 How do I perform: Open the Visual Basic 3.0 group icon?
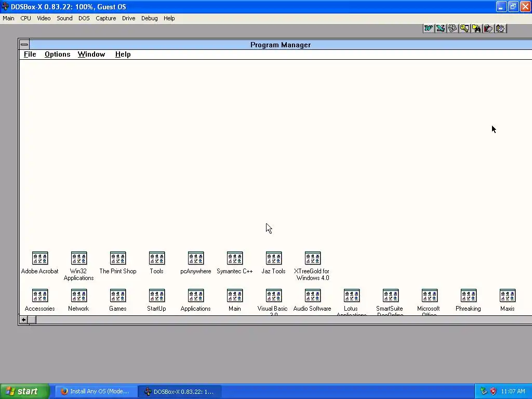[274, 296]
